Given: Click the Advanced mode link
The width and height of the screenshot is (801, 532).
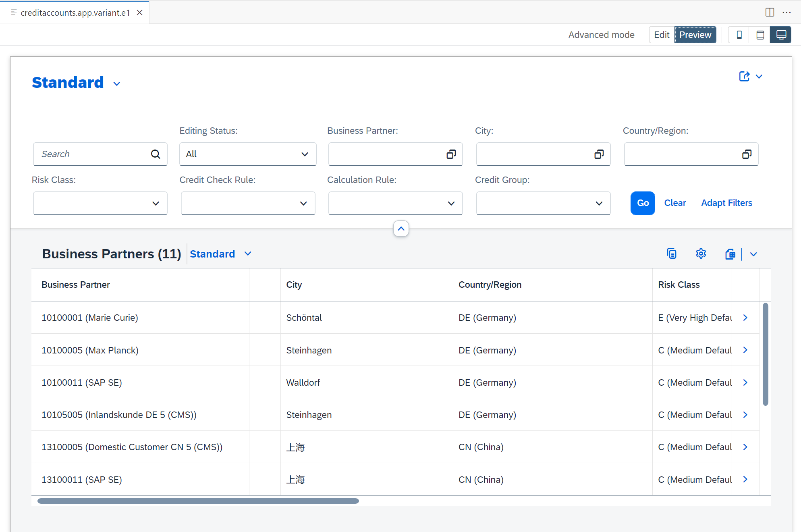Looking at the screenshot, I should pos(601,35).
